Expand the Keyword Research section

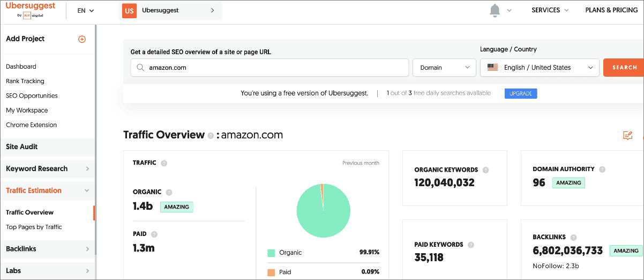(48, 168)
